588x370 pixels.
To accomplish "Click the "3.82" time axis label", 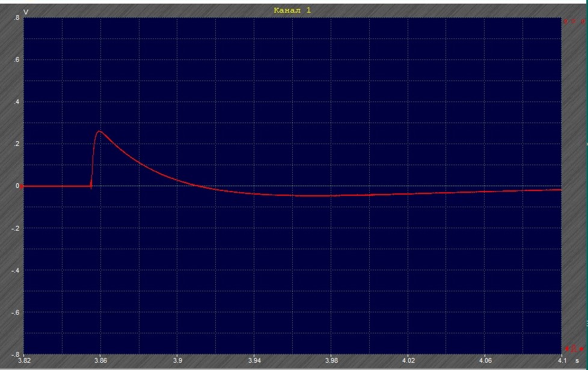I will 25,360.
